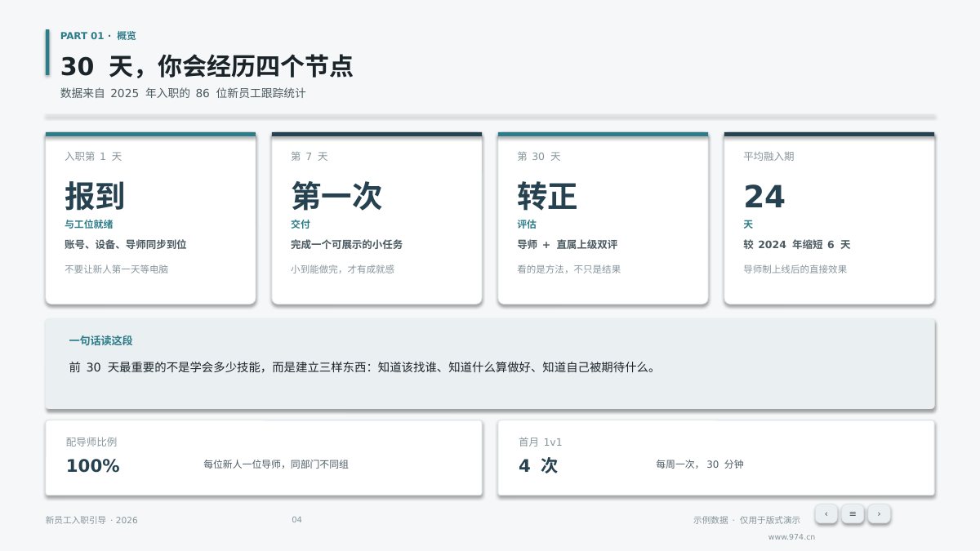Click the 一句话读这段 heading

tap(100, 340)
